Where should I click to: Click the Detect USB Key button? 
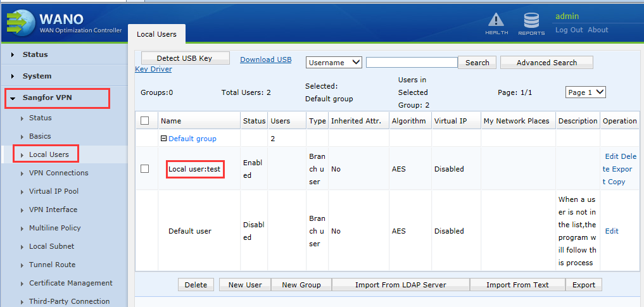coord(184,58)
